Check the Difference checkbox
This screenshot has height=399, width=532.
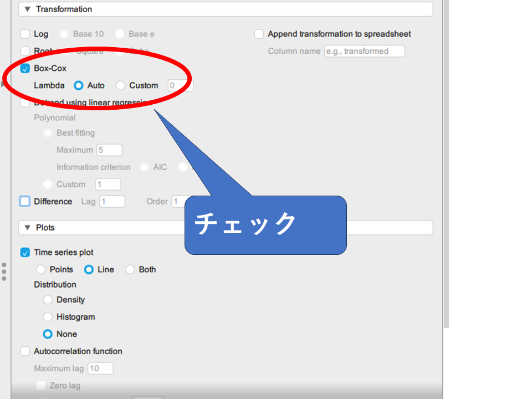(25, 202)
